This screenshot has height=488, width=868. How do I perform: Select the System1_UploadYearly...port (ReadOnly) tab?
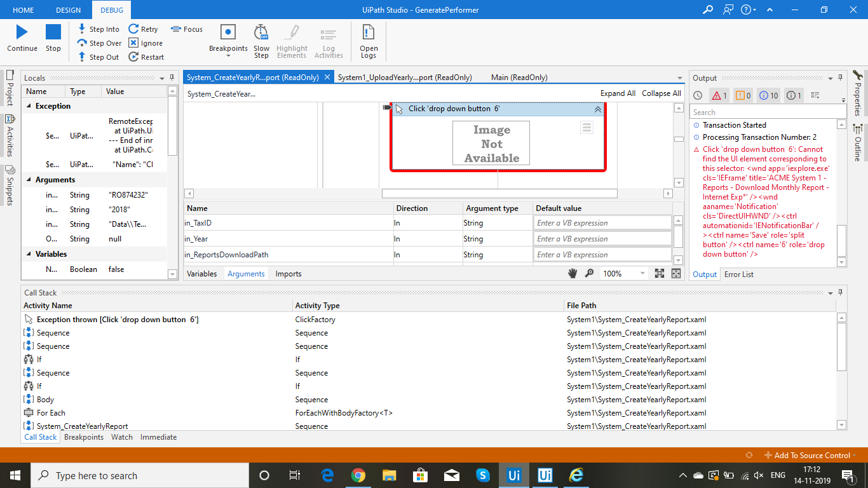coord(405,78)
